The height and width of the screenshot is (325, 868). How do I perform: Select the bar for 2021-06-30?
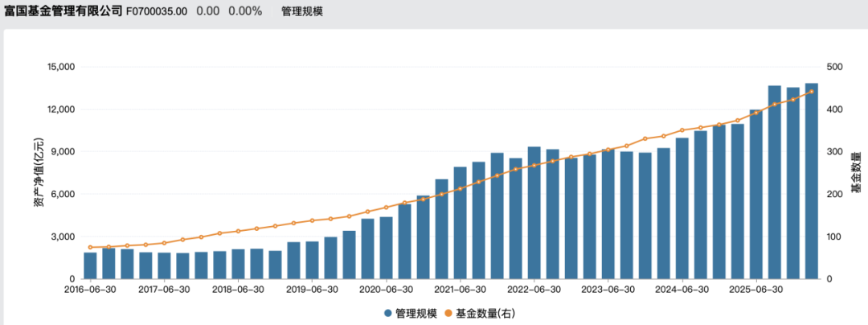[460, 223]
